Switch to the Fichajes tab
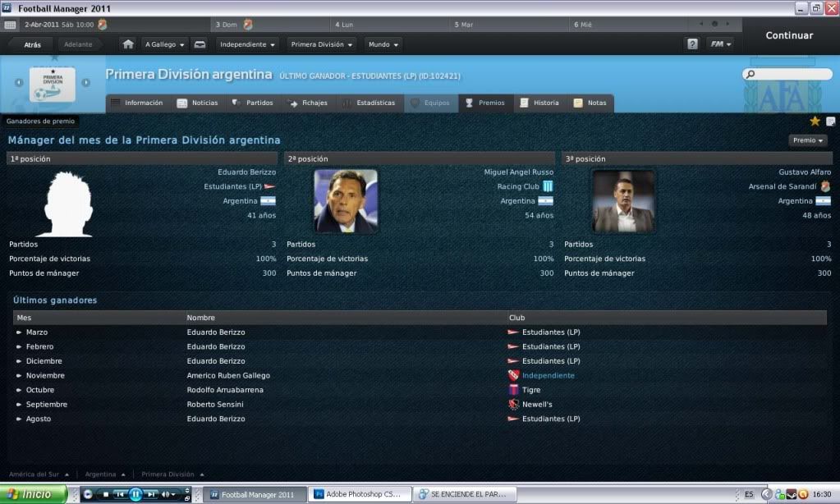Screen dimensions: 840x504 [x=308, y=103]
